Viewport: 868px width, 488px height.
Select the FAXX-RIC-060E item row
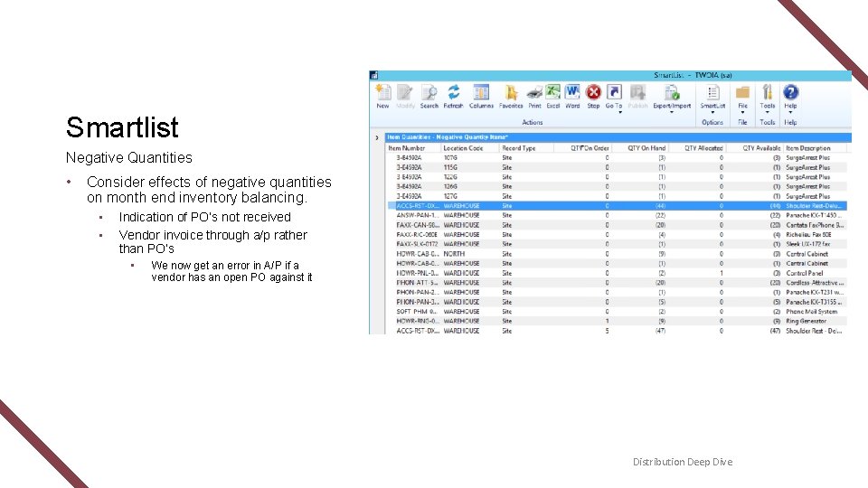[x=617, y=235]
